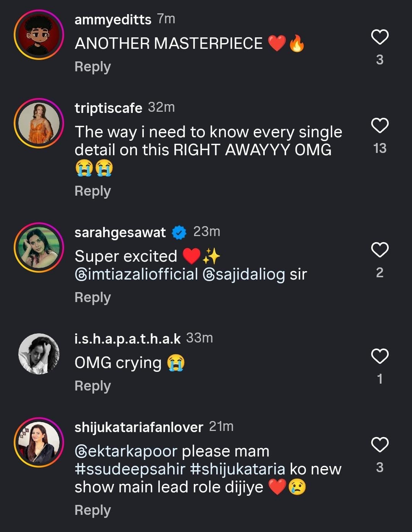This screenshot has height=532, width=412.
Task: Reply to sarahgesawat's comment
Action: pyautogui.click(x=93, y=297)
